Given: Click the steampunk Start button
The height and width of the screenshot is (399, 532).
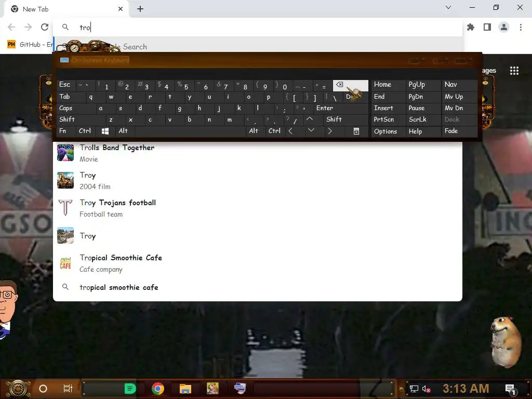Looking at the screenshot, I should [x=18, y=389].
